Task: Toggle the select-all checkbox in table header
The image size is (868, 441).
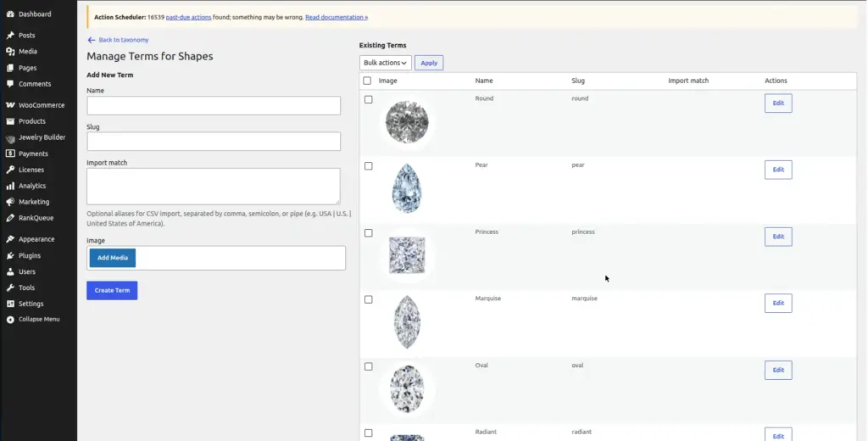Action: [367, 81]
